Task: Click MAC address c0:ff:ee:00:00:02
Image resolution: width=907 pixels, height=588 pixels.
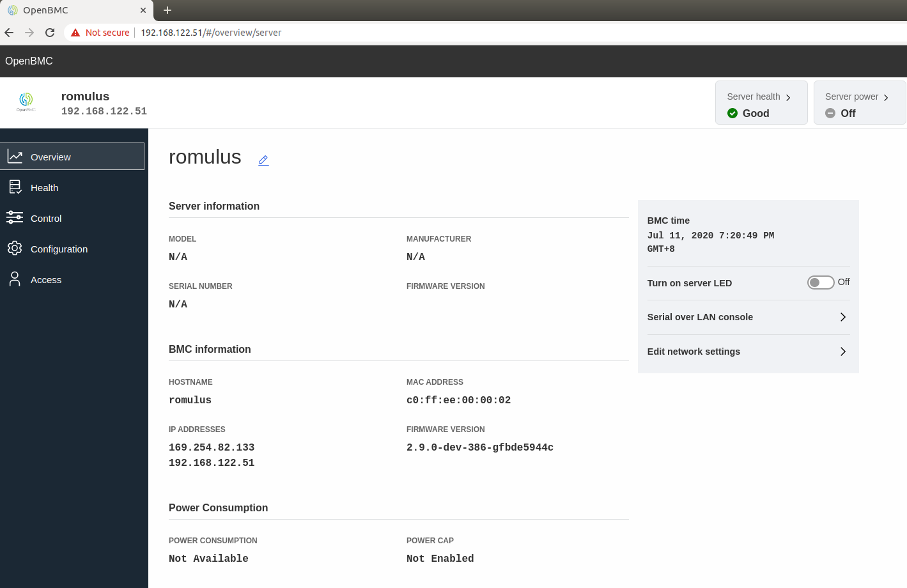Action: [x=458, y=400]
